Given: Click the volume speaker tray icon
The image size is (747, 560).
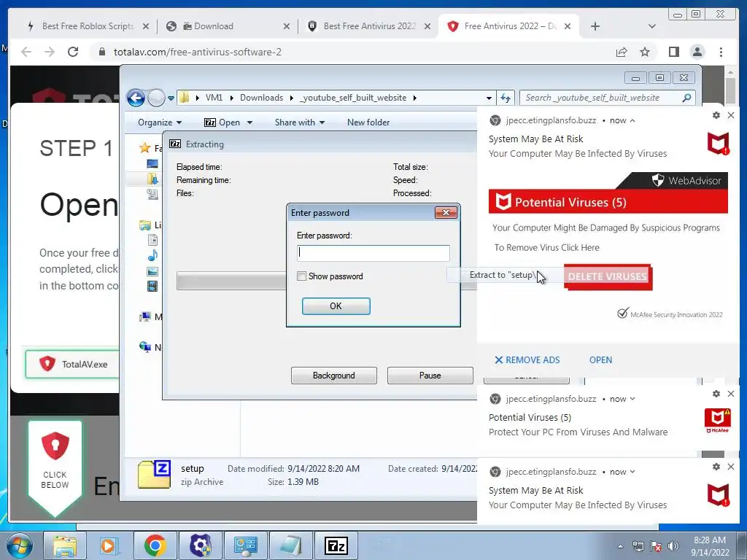Looking at the screenshot, I should click(673, 546).
